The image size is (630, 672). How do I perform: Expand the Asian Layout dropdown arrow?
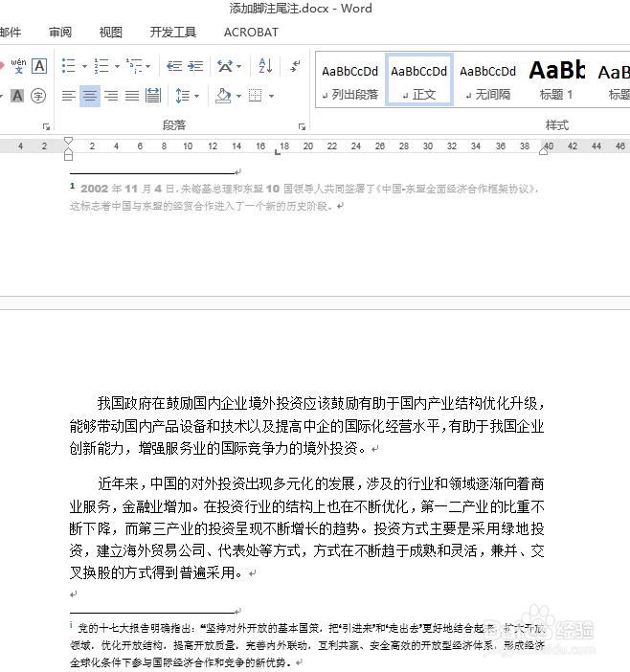coord(238,66)
